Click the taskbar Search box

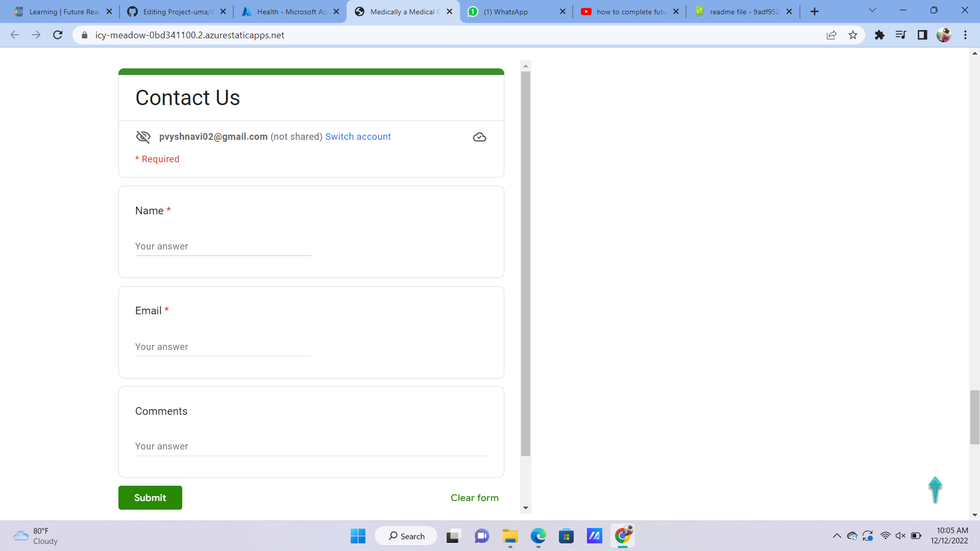406,536
